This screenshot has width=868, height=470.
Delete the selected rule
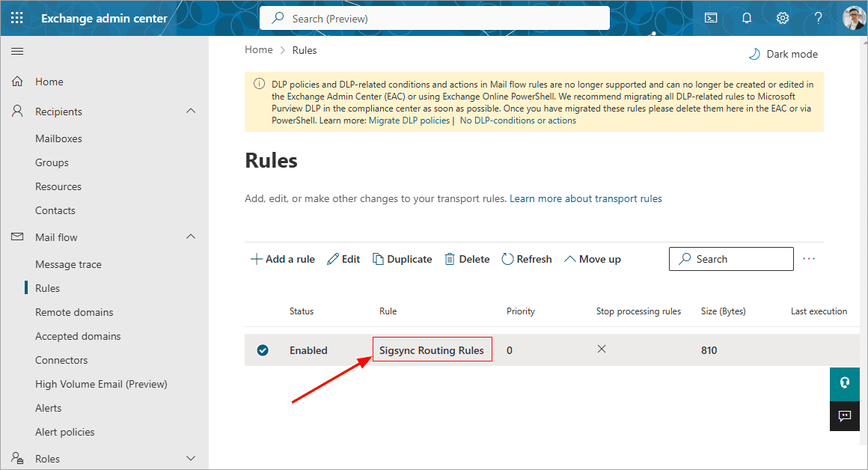pyautogui.click(x=467, y=259)
